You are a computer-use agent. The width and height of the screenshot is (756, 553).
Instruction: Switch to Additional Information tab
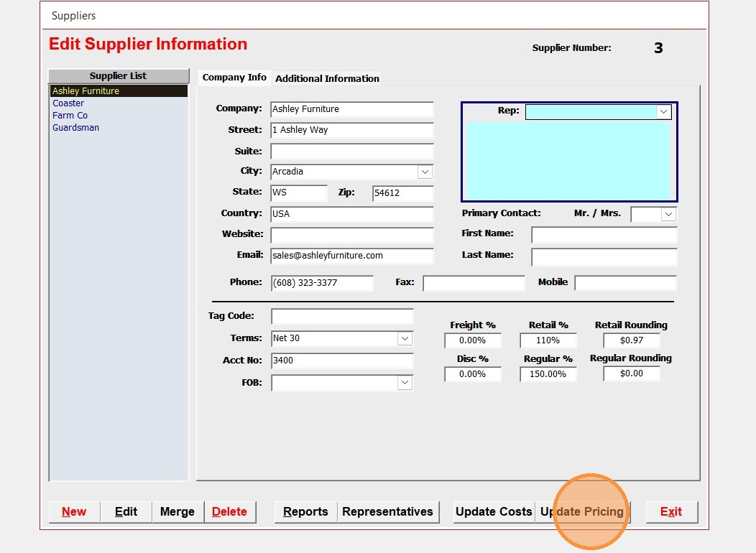pyautogui.click(x=327, y=78)
